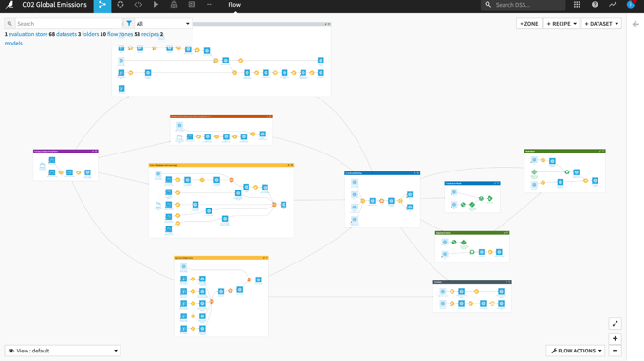The image size is (644, 361).
Task: Collapse the right panel with arrow icon
Action: (635, 25)
